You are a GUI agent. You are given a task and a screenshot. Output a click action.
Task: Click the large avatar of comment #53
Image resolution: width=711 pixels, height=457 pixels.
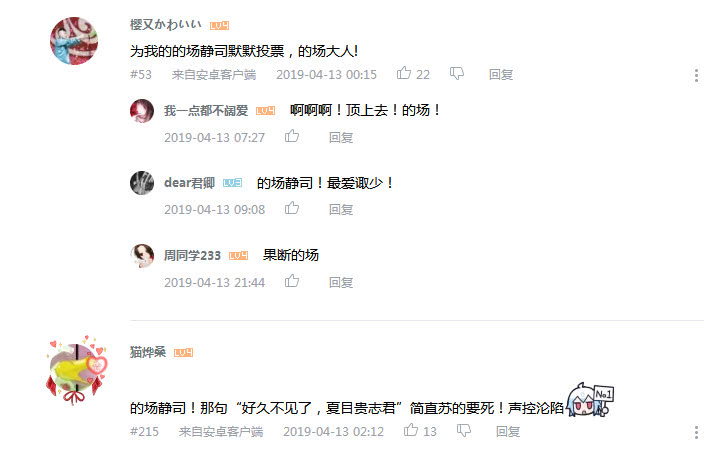74,41
